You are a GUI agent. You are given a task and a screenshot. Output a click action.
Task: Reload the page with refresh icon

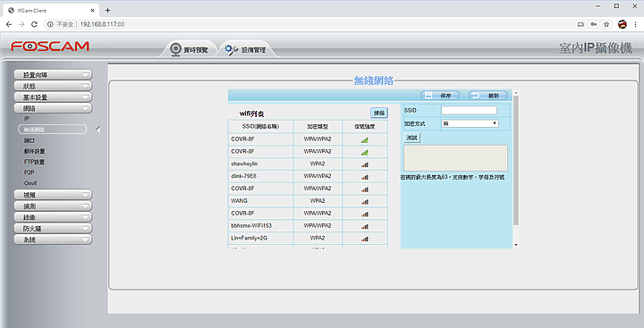click(x=35, y=24)
